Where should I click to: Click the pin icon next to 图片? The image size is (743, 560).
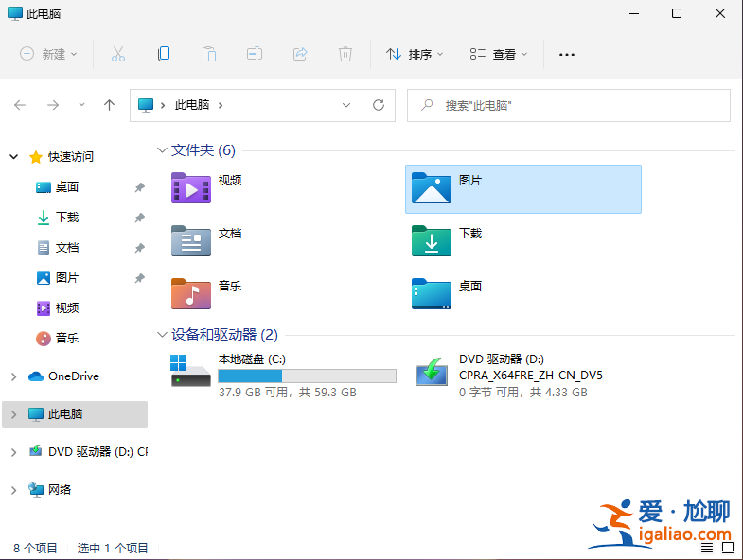139,278
